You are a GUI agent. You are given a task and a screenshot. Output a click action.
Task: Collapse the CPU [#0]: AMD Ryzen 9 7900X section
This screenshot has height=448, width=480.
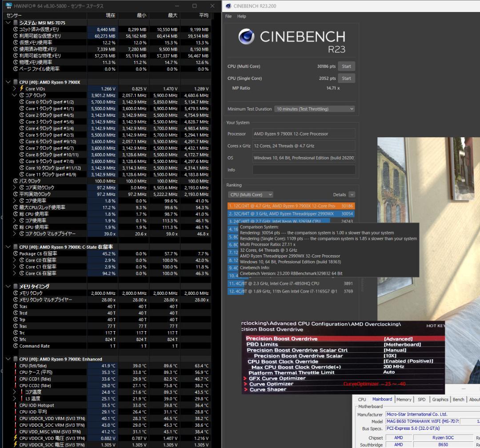pyautogui.click(x=8, y=82)
